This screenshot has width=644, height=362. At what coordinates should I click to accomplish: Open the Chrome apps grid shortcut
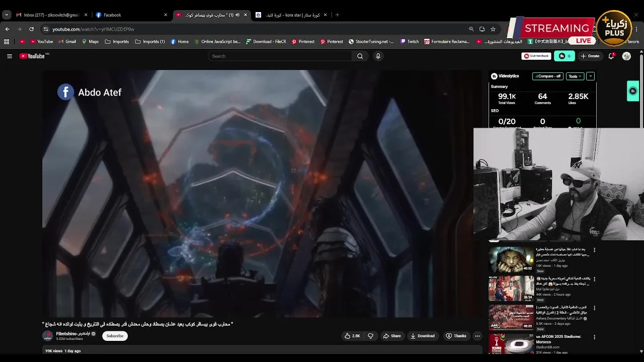[x=7, y=42]
